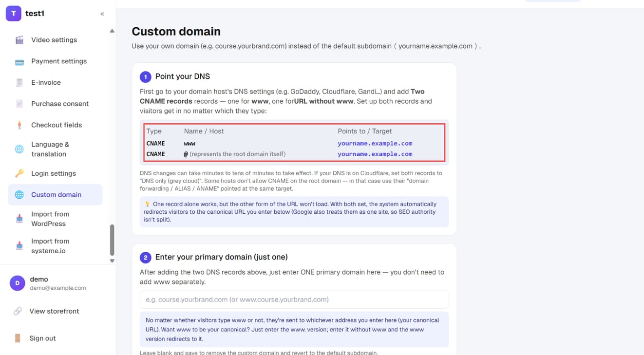This screenshot has width=644, height=355.
Task: Click the Point your DNS step title
Action: (183, 76)
